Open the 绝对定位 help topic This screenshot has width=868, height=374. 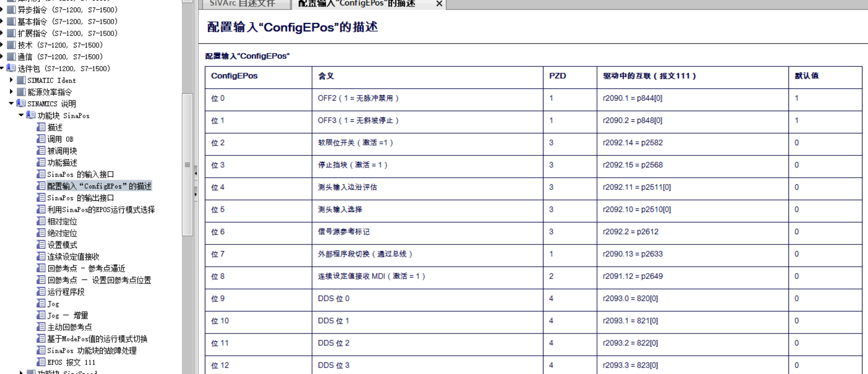coord(62,233)
